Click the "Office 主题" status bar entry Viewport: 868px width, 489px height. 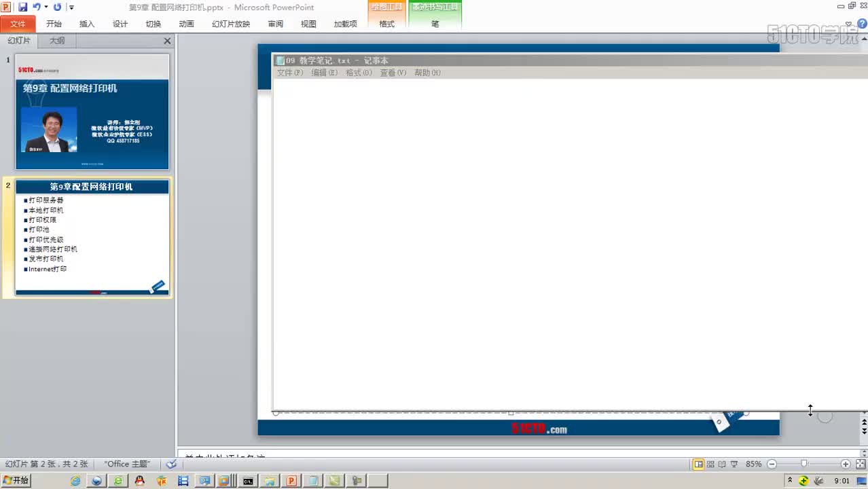[x=127, y=464]
